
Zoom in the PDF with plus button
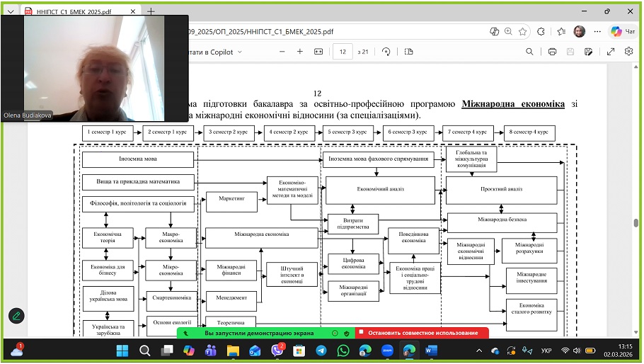300,52
